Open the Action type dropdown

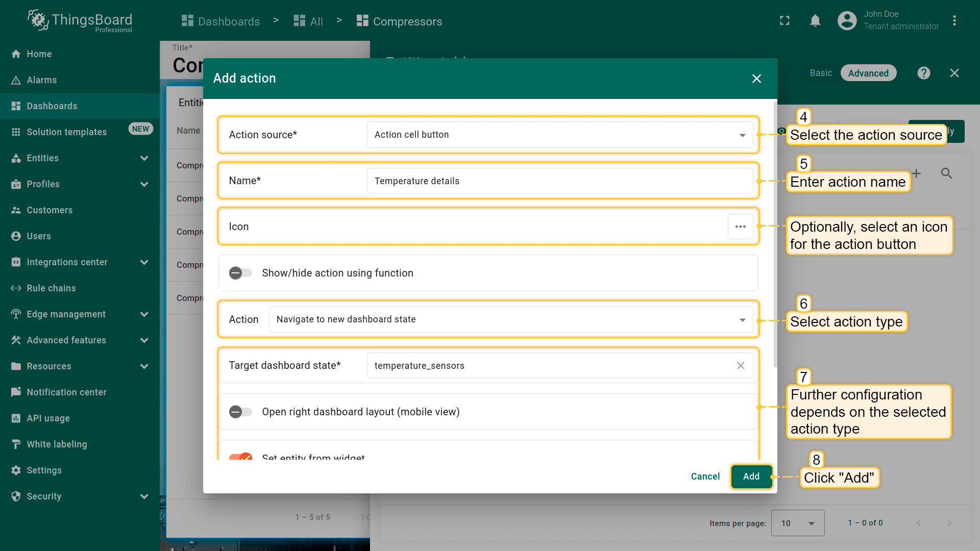(510, 319)
